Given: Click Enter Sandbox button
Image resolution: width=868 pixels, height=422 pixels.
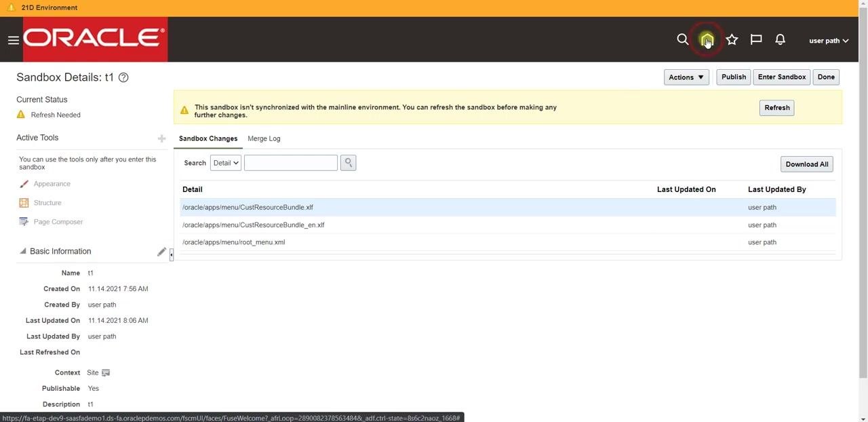Looking at the screenshot, I should pyautogui.click(x=782, y=77).
